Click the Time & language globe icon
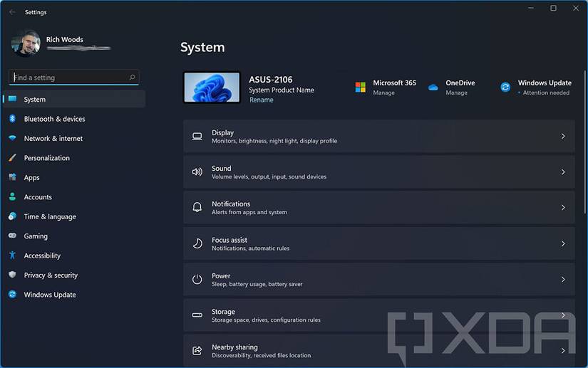 point(12,216)
